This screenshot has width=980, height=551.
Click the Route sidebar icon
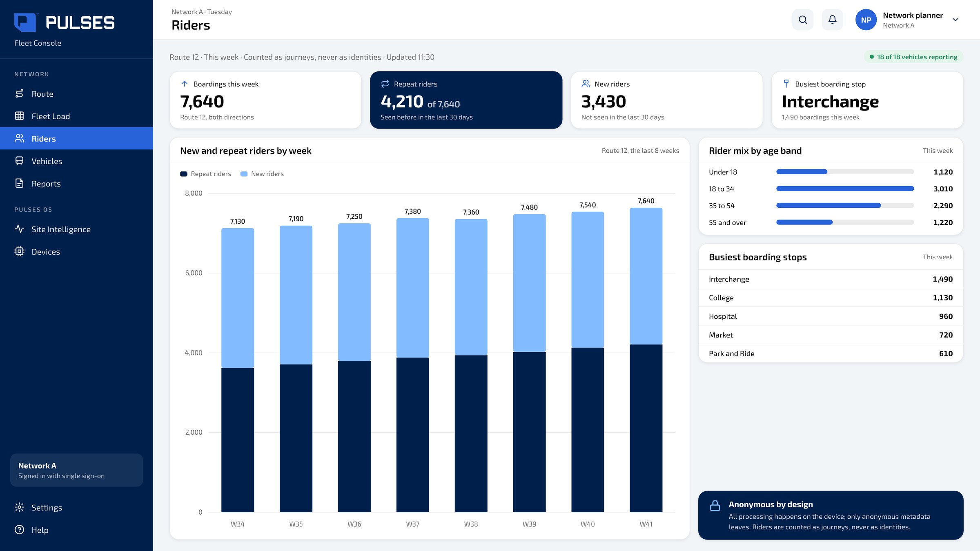click(19, 94)
